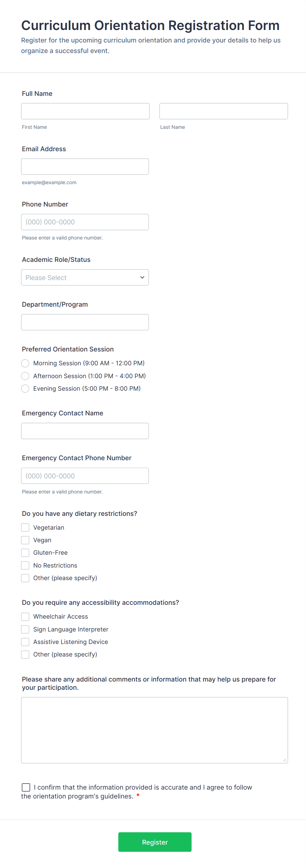The width and height of the screenshot is (306, 868).
Task: Tick the Vegan checkbox
Action: click(25, 540)
